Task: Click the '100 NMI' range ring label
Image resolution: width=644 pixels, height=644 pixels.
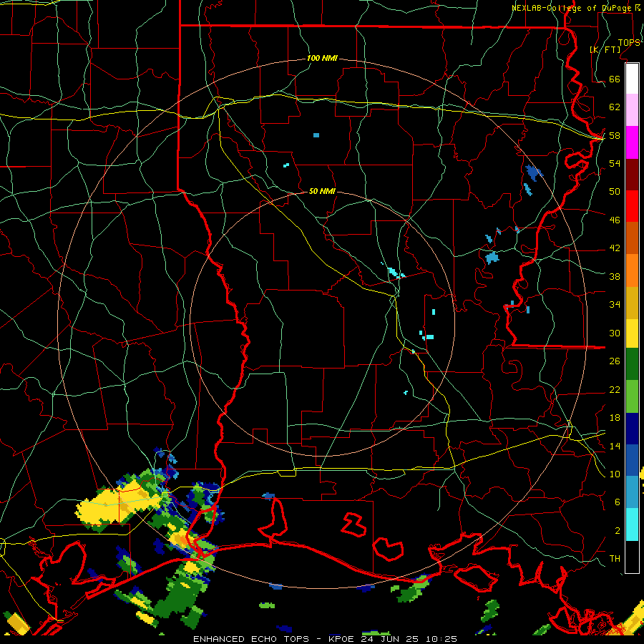Action: [x=322, y=59]
